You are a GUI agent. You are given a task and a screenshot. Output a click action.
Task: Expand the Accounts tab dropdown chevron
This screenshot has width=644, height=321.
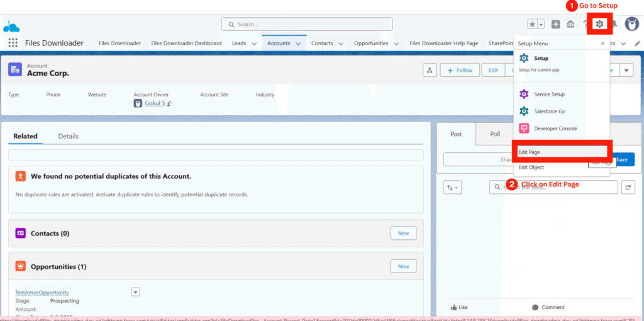click(x=297, y=43)
